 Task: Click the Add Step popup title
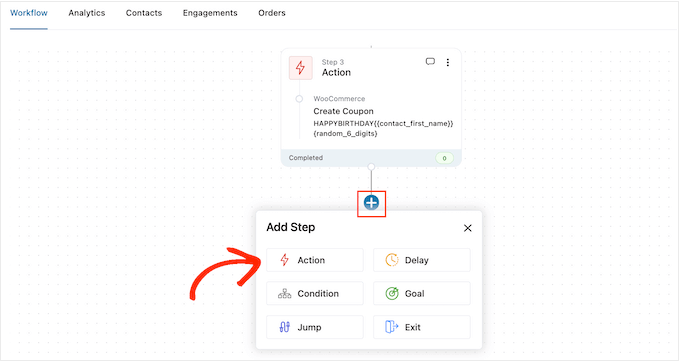click(291, 227)
